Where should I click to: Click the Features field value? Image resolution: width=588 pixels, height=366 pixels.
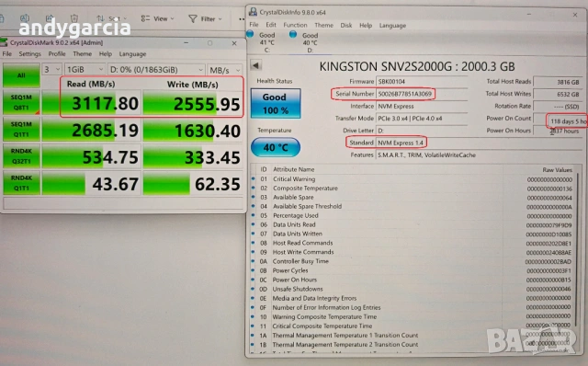(x=426, y=155)
